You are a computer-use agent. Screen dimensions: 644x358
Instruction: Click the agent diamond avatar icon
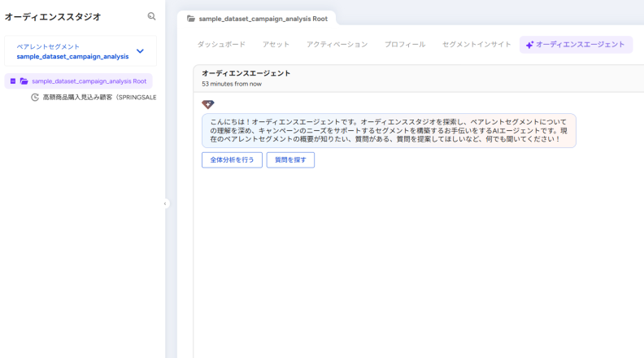tap(208, 104)
